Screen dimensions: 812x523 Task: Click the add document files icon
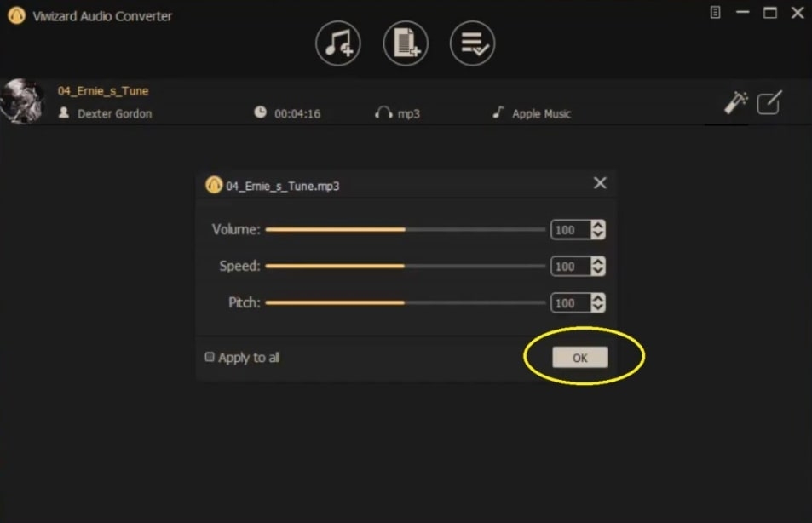(406, 43)
